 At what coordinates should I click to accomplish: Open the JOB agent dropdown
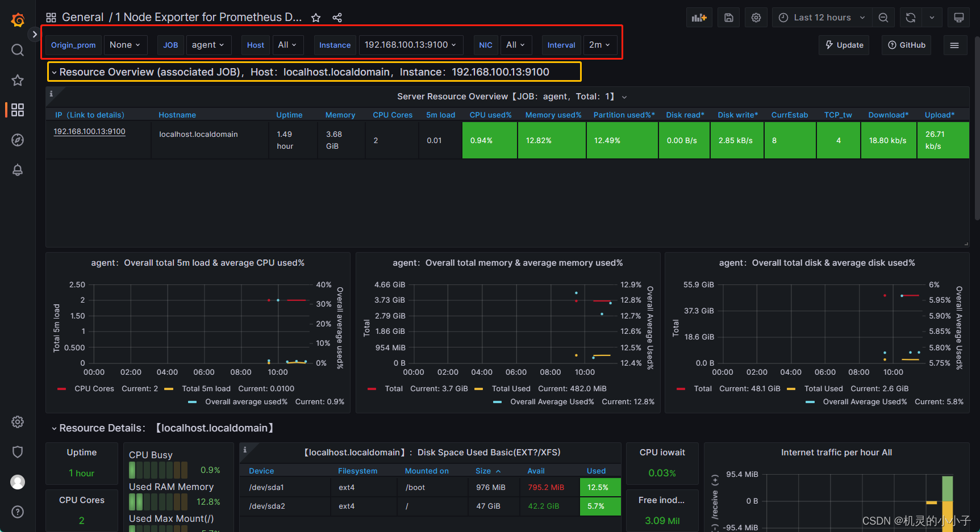pos(208,45)
